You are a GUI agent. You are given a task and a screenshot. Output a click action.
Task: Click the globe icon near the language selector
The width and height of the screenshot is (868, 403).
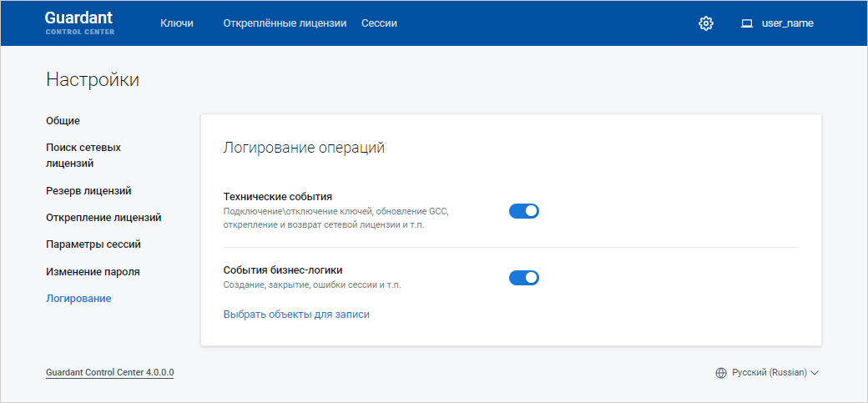coord(721,373)
